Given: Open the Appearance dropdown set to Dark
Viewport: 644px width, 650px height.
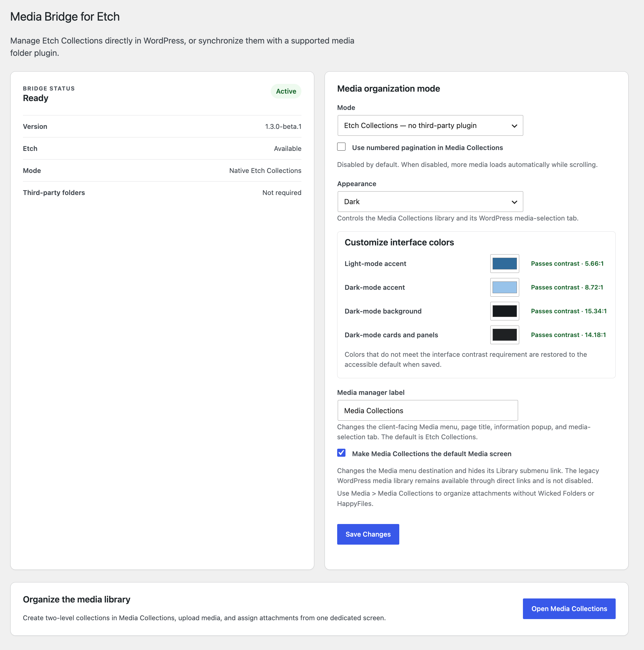Looking at the screenshot, I should click(x=430, y=202).
